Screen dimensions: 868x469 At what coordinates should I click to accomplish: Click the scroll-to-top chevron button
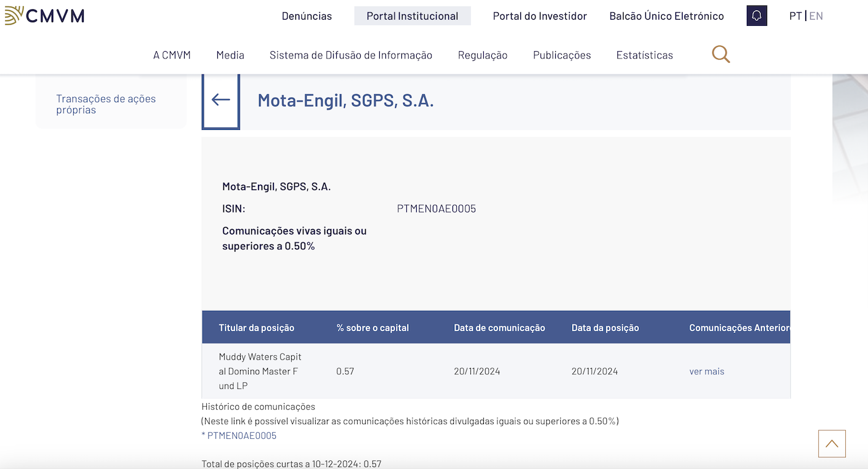click(832, 444)
